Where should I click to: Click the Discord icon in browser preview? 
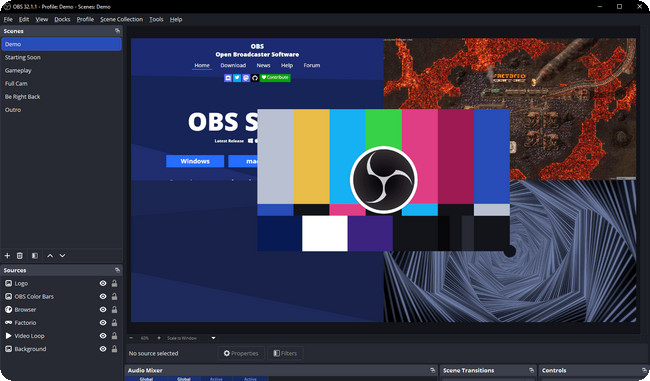[228, 78]
